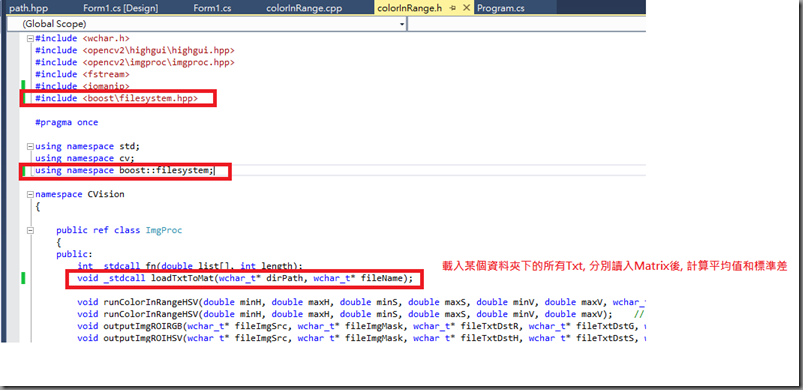
Task: Click the #pragma once line
Action: (x=66, y=122)
